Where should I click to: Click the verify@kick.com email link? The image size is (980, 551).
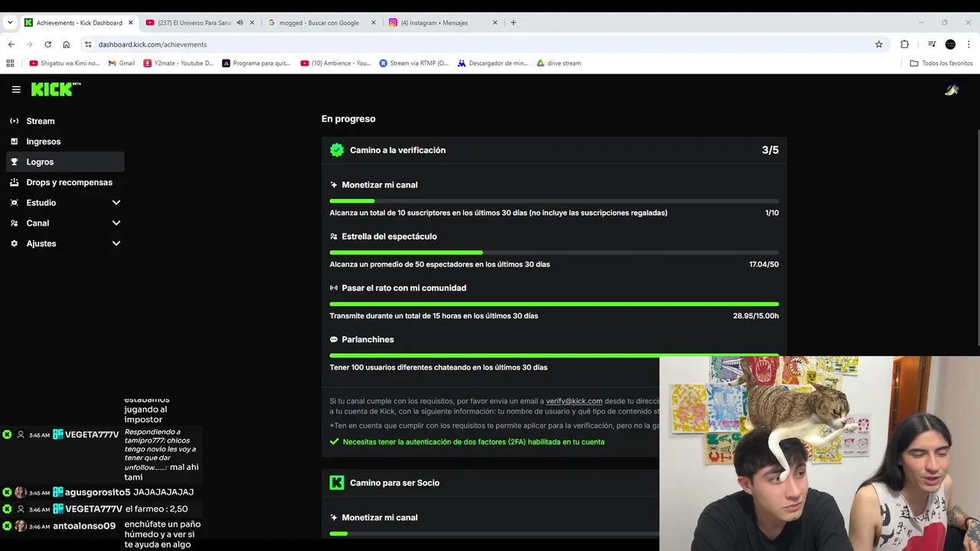[x=574, y=401]
